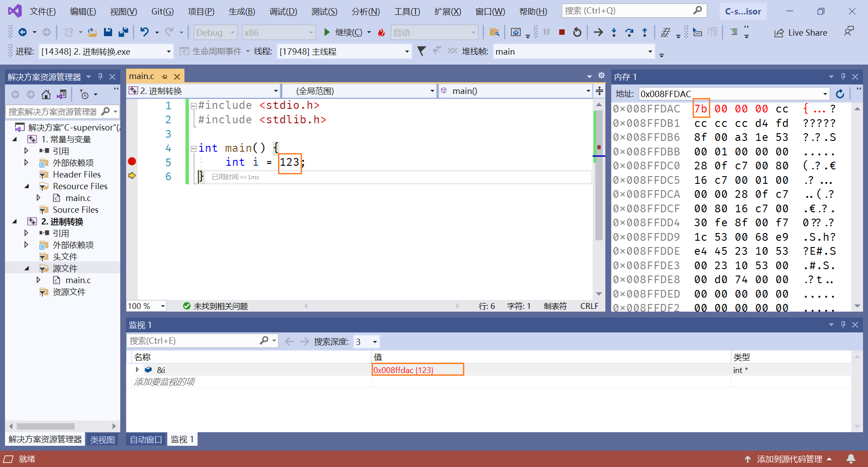Click the pending changes filter clock icon

[x=84, y=94]
